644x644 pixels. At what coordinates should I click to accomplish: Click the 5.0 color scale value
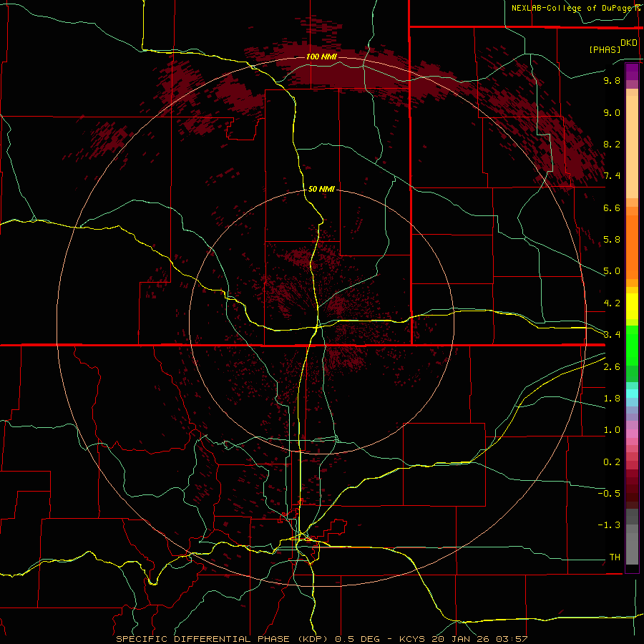pos(612,271)
